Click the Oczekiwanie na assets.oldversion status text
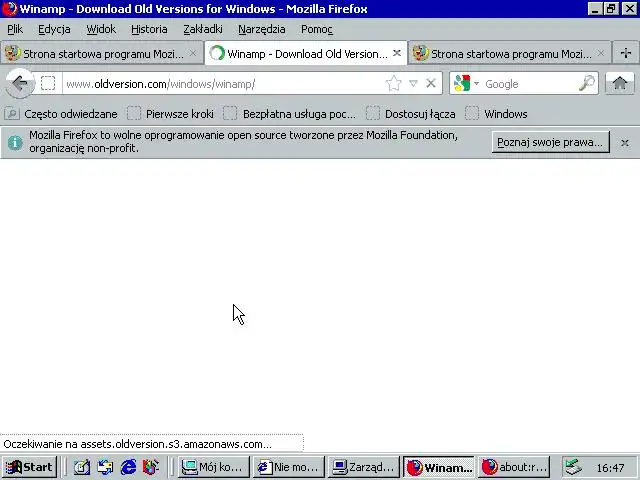The width and height of the screenshot is (640, 480). coord(138,444)
